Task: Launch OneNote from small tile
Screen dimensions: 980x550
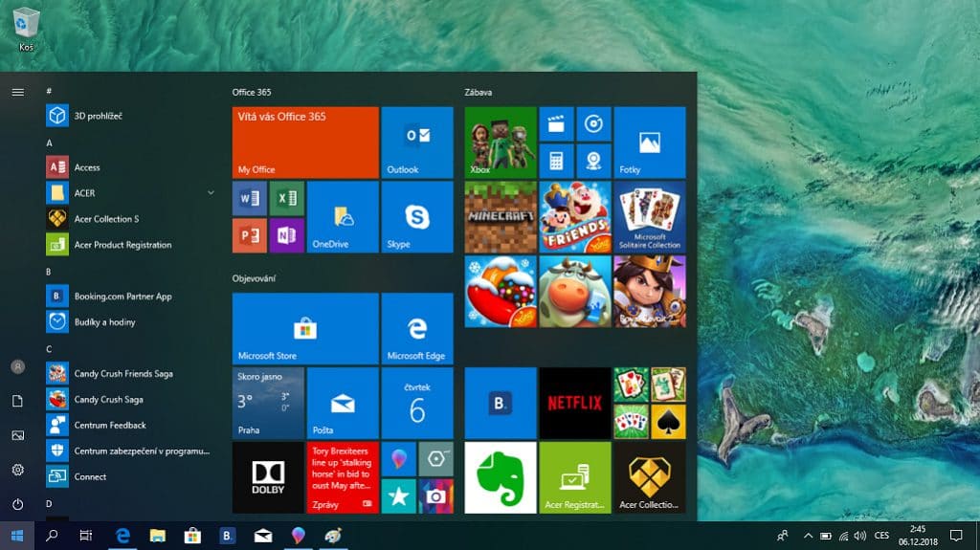Action: [287, 235]
